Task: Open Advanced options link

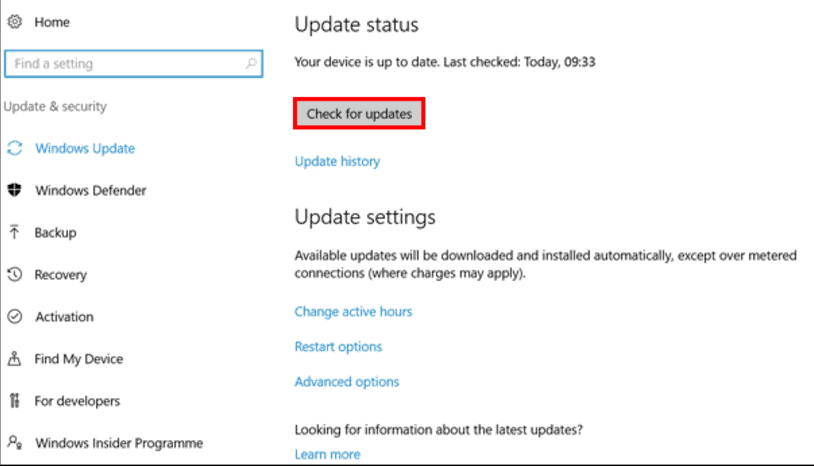Action: [347, 382]
